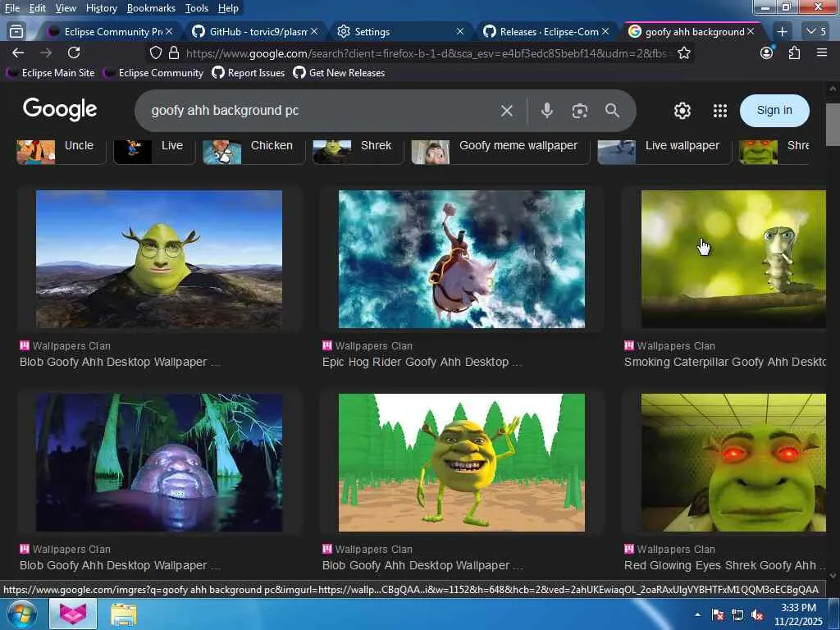The image size is (840, 630).
Task: Open Smoking Caterpillar Goofy Ahh title link
Action: point(725,362)
